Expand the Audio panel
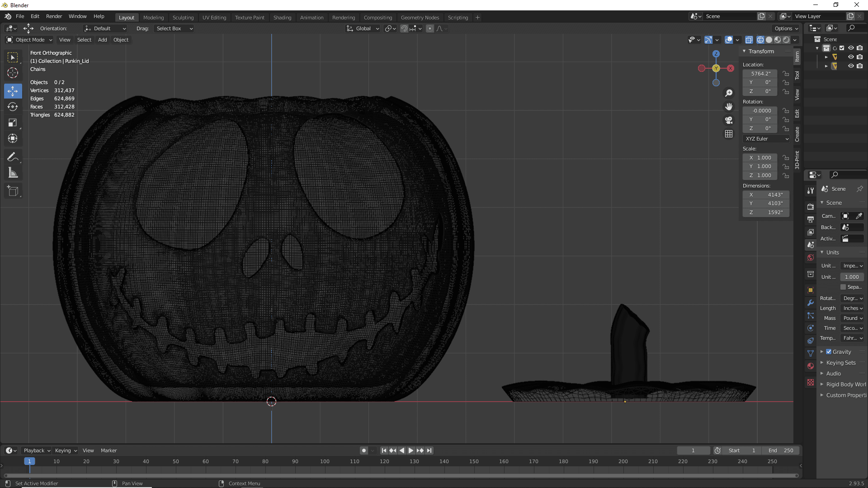 coord(833,373)
